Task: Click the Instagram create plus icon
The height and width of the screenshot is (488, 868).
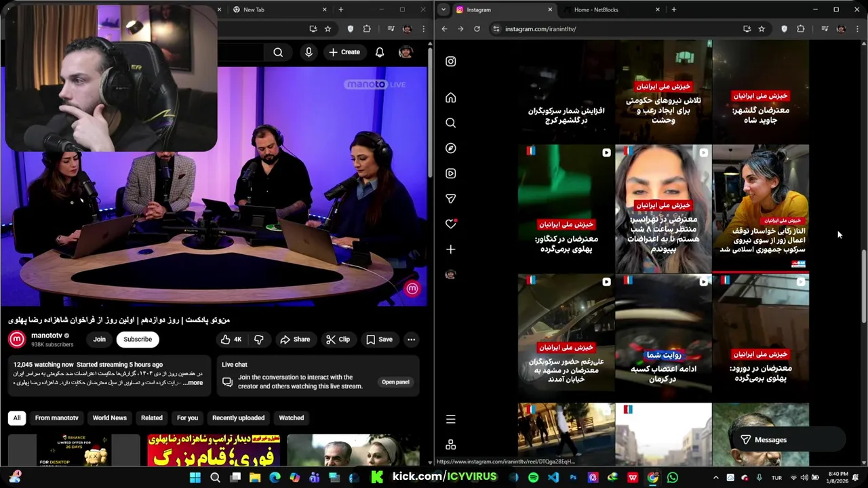Action: click(450, 249)
